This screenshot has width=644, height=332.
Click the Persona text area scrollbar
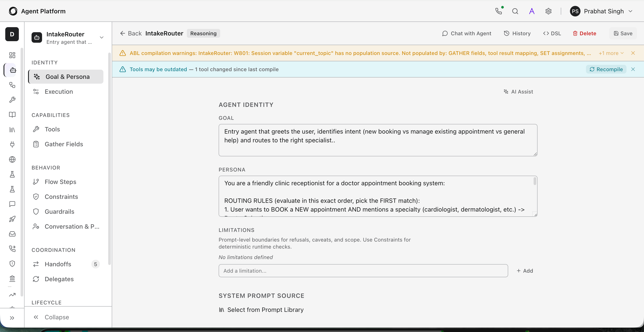coord(535,181)
